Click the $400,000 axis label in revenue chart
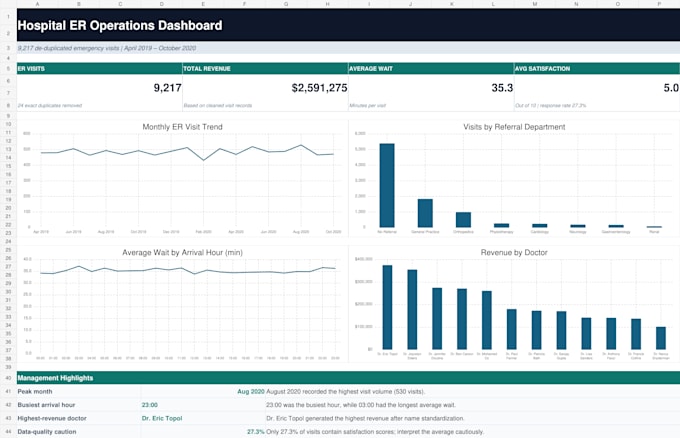680x438 pixels. click(363, 259)
